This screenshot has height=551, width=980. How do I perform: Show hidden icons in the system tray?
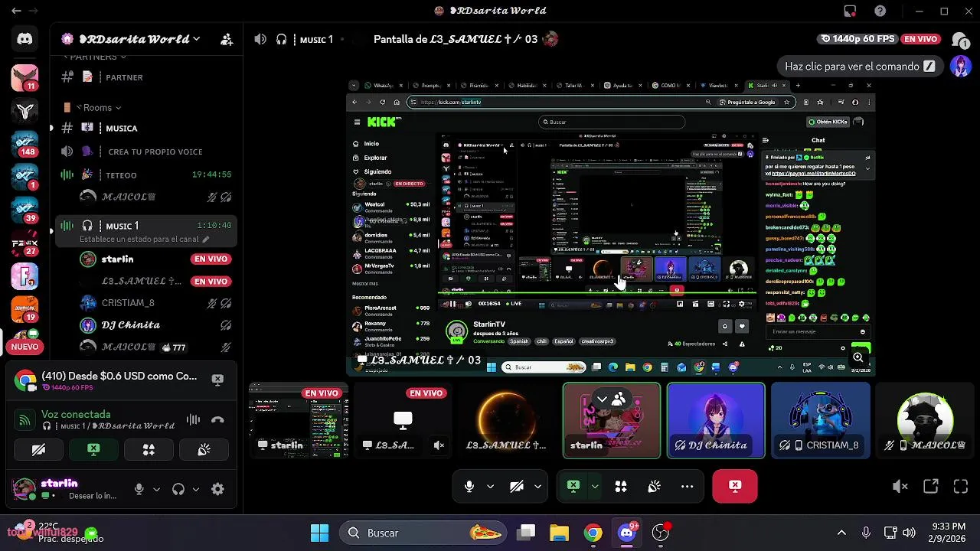pyautogui.click(x=841, y=533)
